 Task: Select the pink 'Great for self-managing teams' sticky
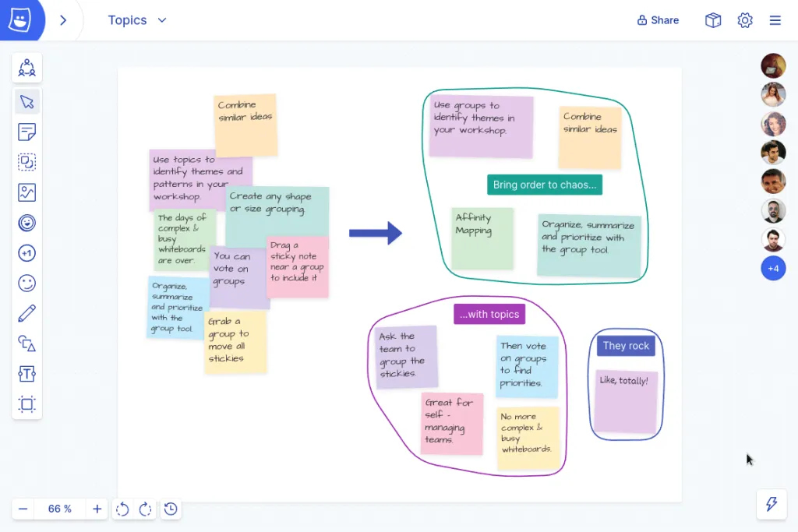[x=452, y=423]
